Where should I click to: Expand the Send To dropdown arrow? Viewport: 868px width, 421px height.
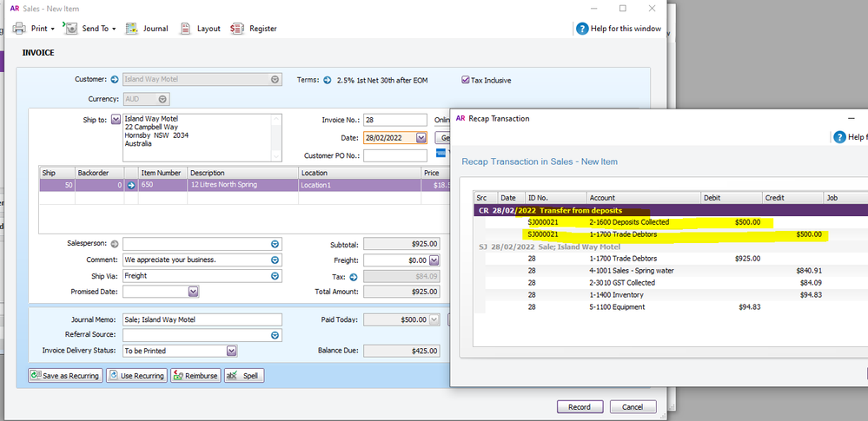click(115, 29)
